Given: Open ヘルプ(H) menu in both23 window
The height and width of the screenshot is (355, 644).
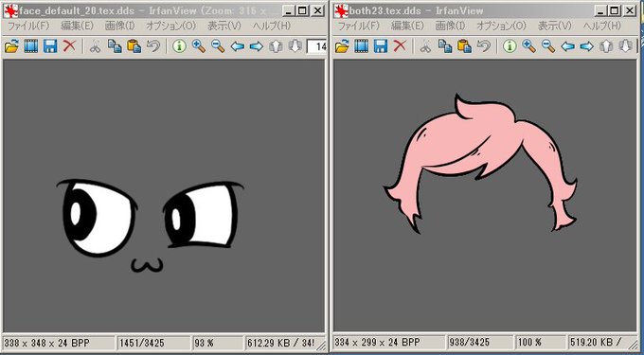Looking at the screenshot, I should [601, 26].
